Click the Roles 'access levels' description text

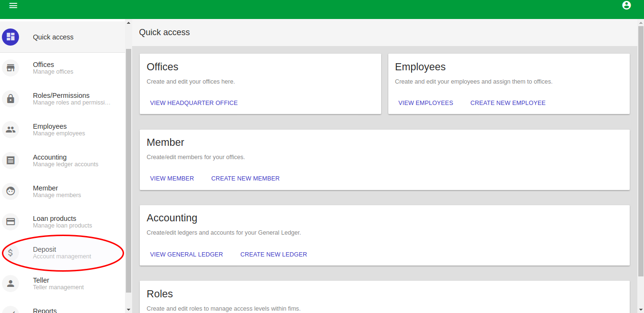[223, 309]
